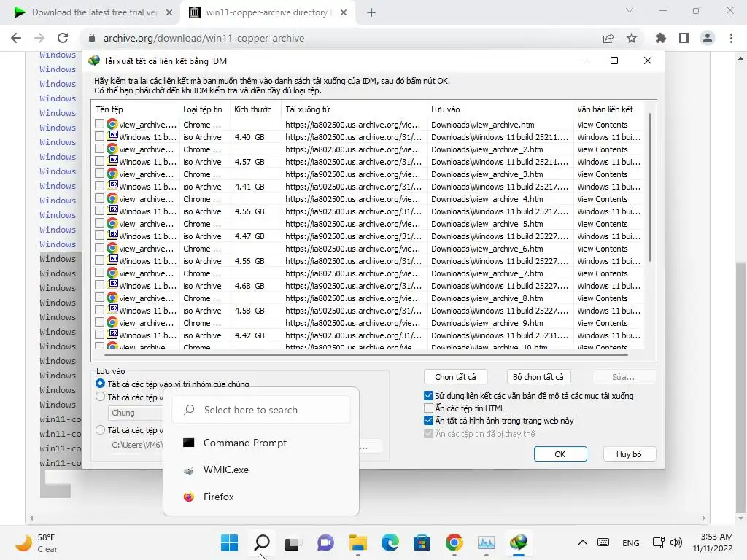Select the 4.42 GB size cell
This screenshot has width=747, height=560.
coord(249,335)
